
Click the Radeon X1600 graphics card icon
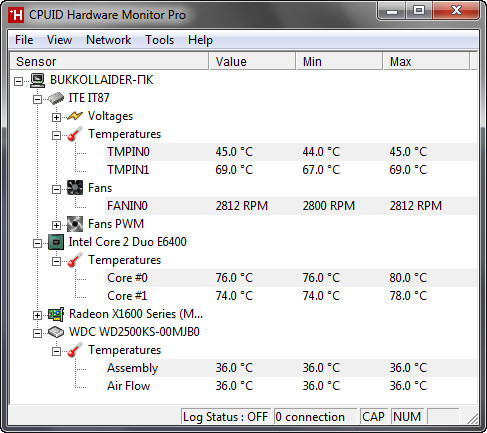56,314
